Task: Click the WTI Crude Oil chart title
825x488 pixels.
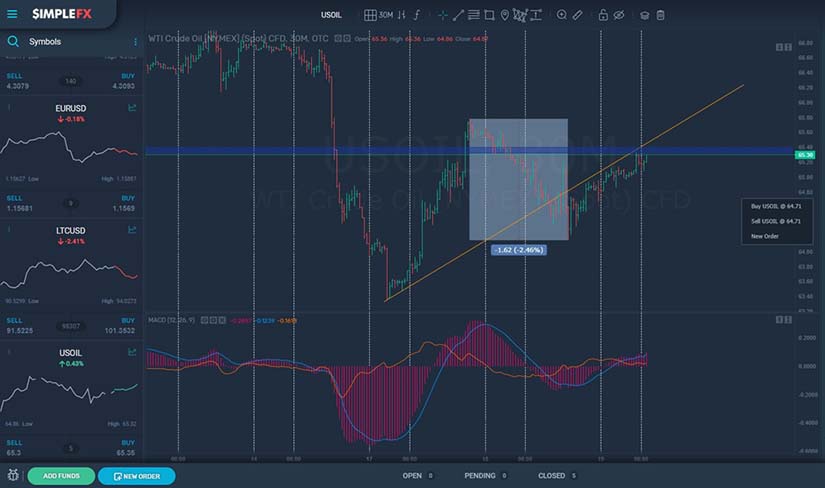Action: [x=238, y=38]
